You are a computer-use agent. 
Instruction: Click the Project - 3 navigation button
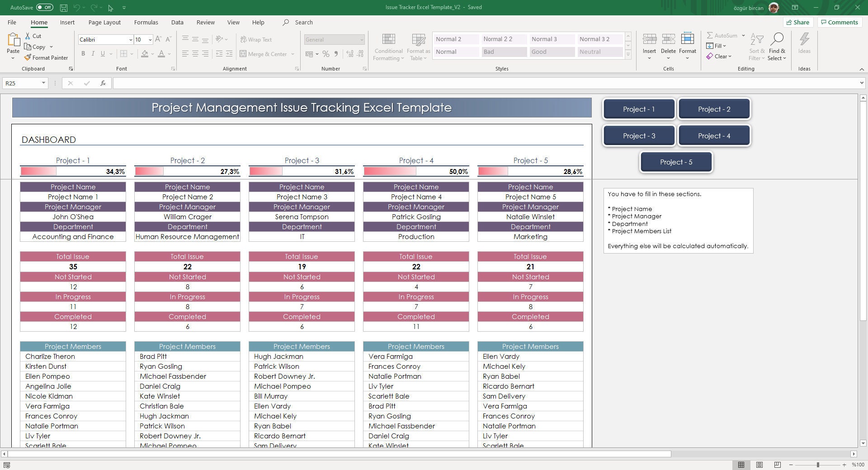(638, 135)
